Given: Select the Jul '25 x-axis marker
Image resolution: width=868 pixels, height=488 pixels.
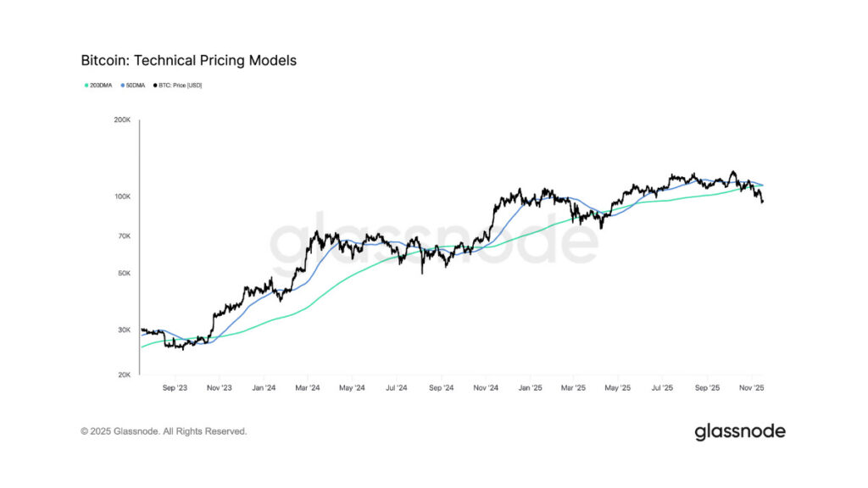Looking at the screenshot, I should (x=662, y=388).
